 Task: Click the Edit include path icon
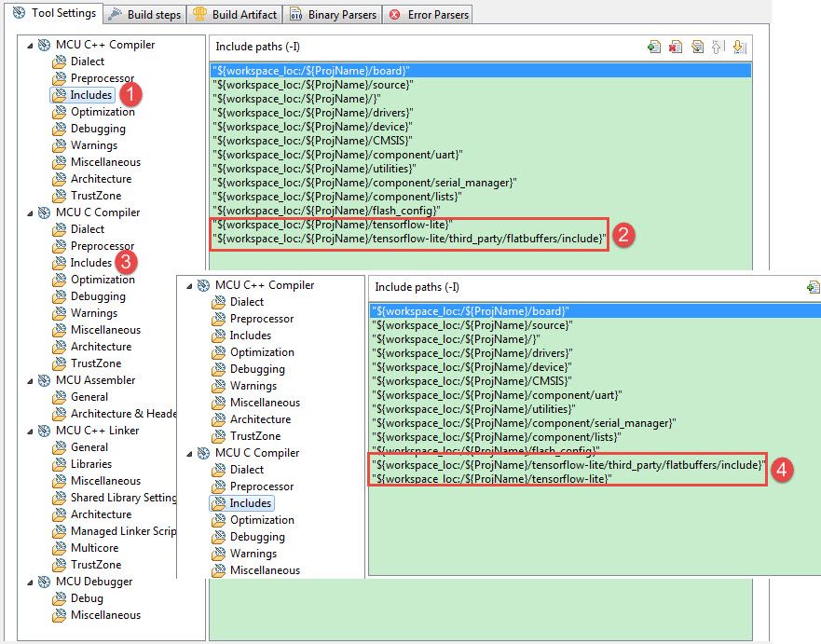[x=697, y=48]
